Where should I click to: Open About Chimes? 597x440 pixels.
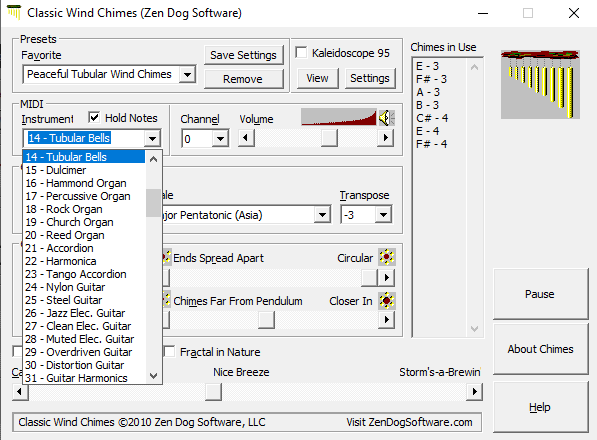540,349
